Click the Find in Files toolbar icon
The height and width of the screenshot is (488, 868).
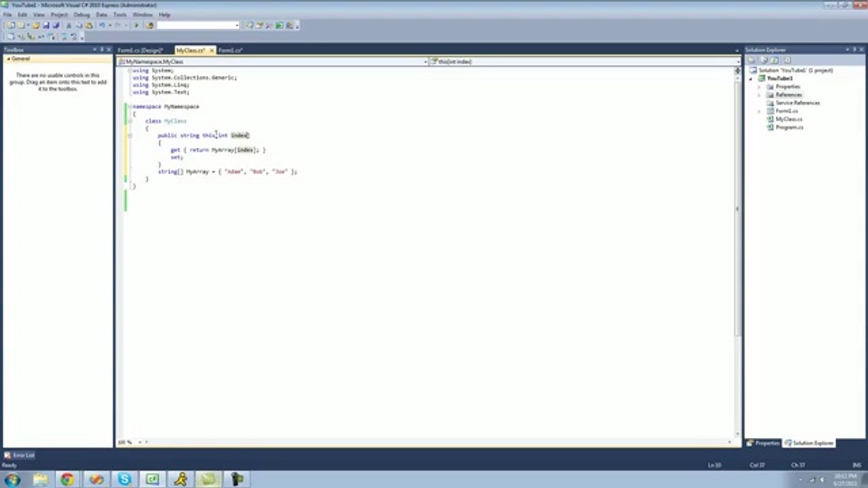[x=150, y=25]
